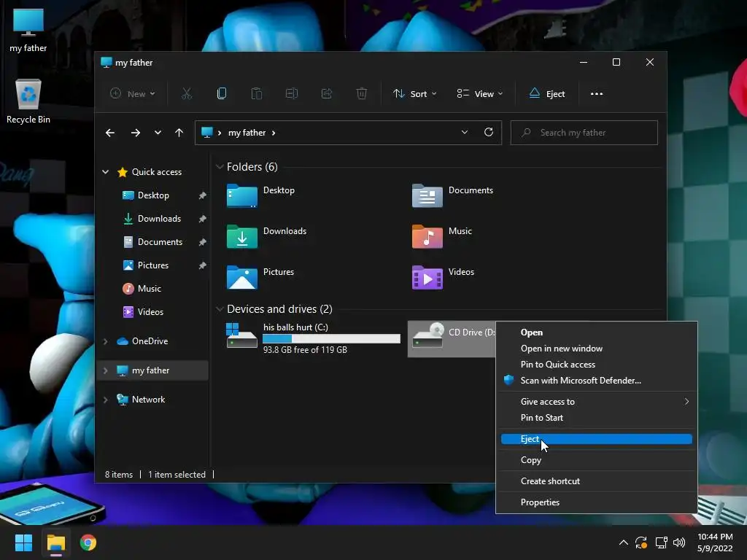Choose Copy in the context menu

(x=597, y=460)
